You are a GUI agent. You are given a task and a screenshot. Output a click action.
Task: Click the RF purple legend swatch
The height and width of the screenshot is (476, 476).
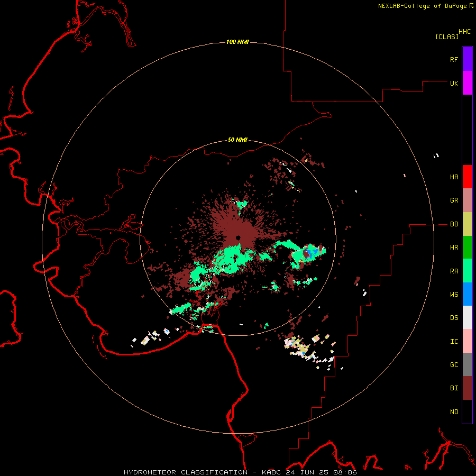(467, 59)
